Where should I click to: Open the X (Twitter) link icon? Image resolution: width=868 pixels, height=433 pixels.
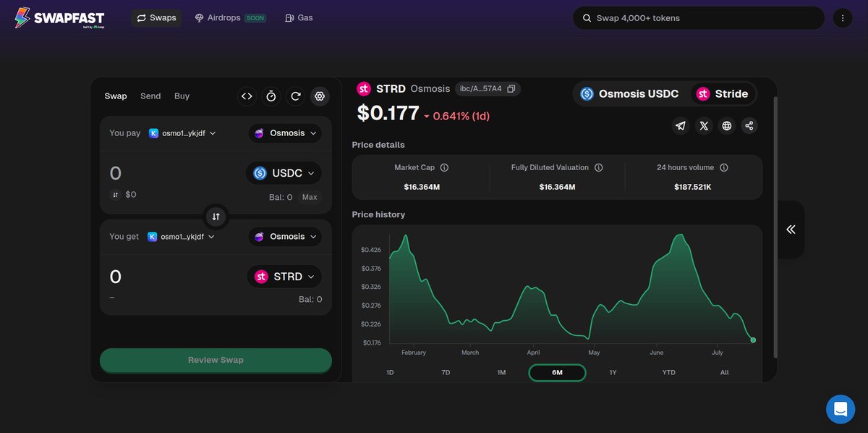coord(704,126)
